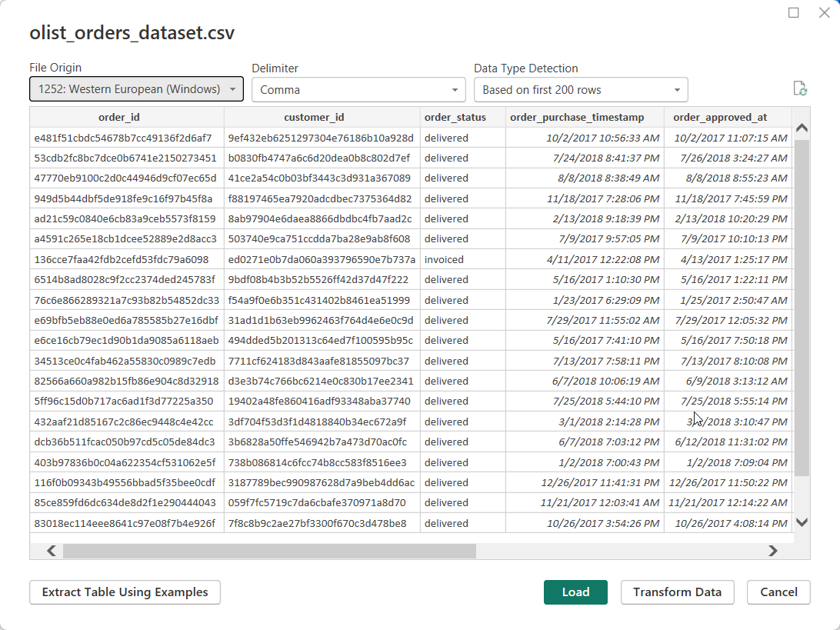Click cell 76c6e866289321a7c93b82b54852dc33
840x630 pixels.
(126, 300)
